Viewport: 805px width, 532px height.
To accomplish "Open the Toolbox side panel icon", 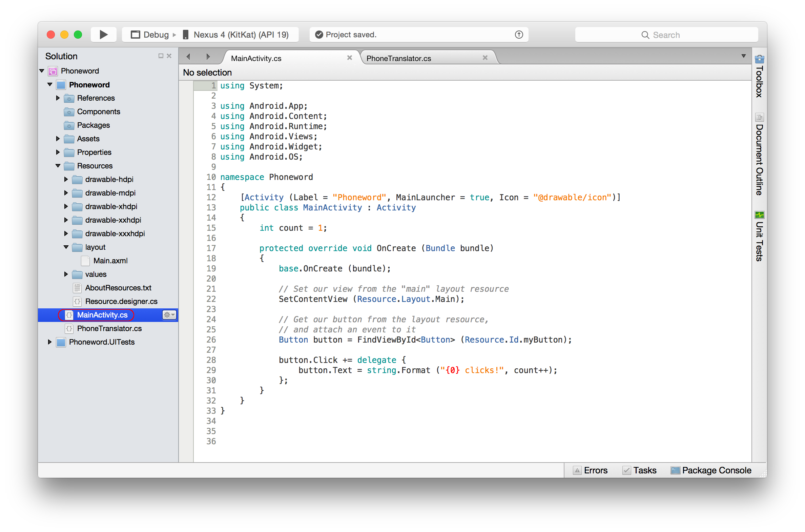I will (759, 59).
